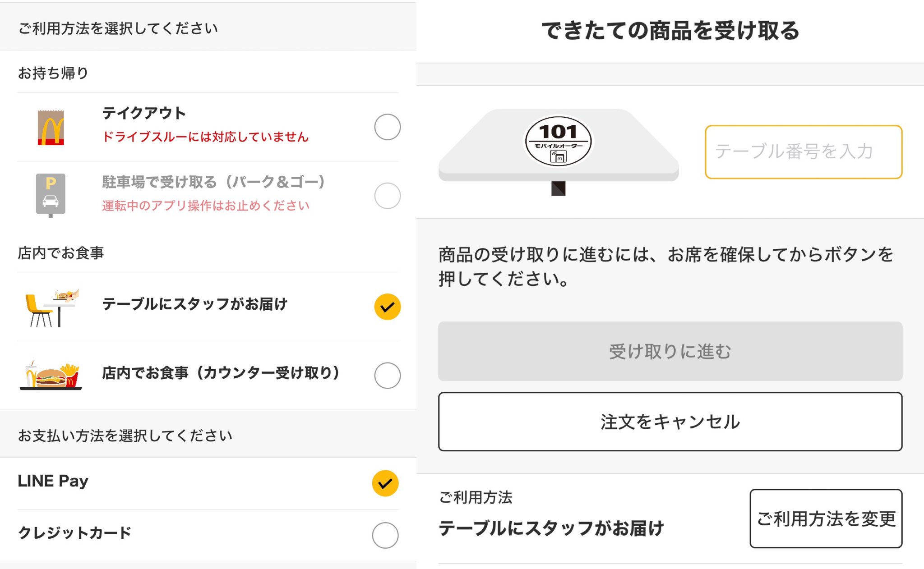Tap the McDonald's takeout bag icon

pyautogui.click(x=51, y=127)
